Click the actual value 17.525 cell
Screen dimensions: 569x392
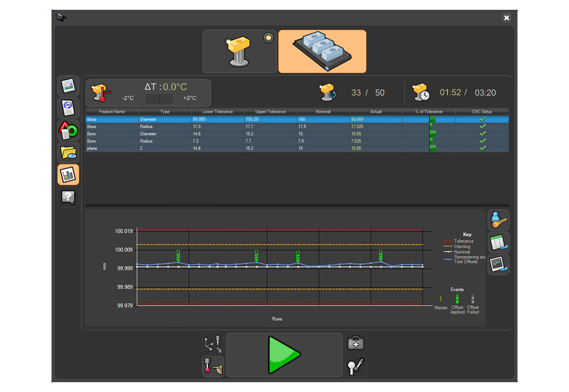point(376,126)
